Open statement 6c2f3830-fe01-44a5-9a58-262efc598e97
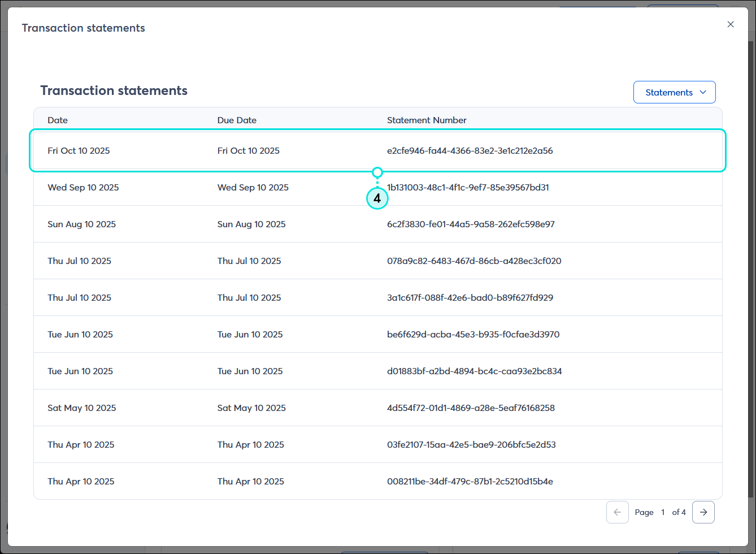This screenshot has height=554, width=756. (x=471, y=224)
